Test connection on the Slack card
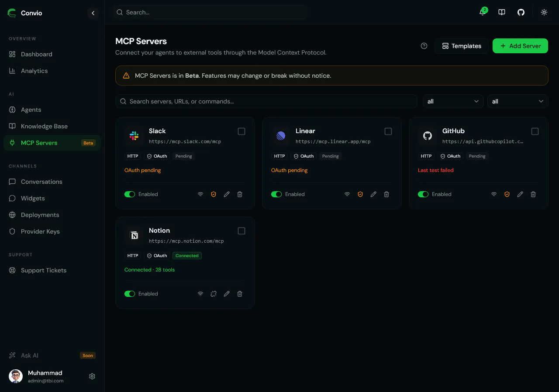 pyautogui.click(x=200, y=194)
